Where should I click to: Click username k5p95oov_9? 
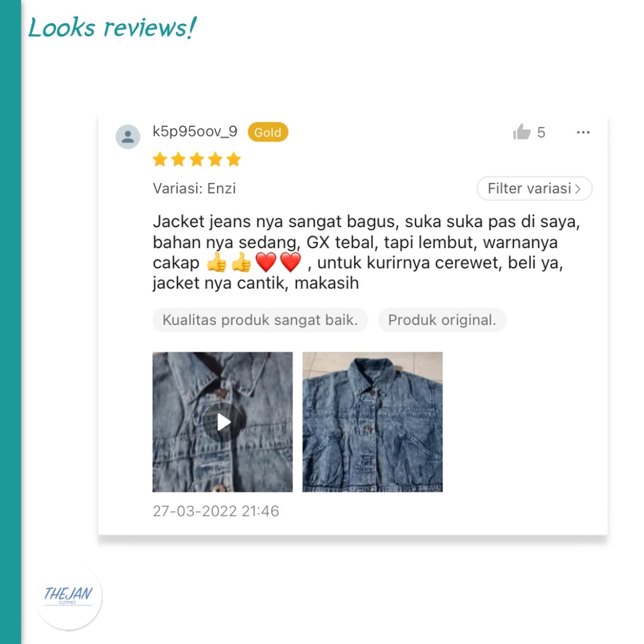pos(195,131)
